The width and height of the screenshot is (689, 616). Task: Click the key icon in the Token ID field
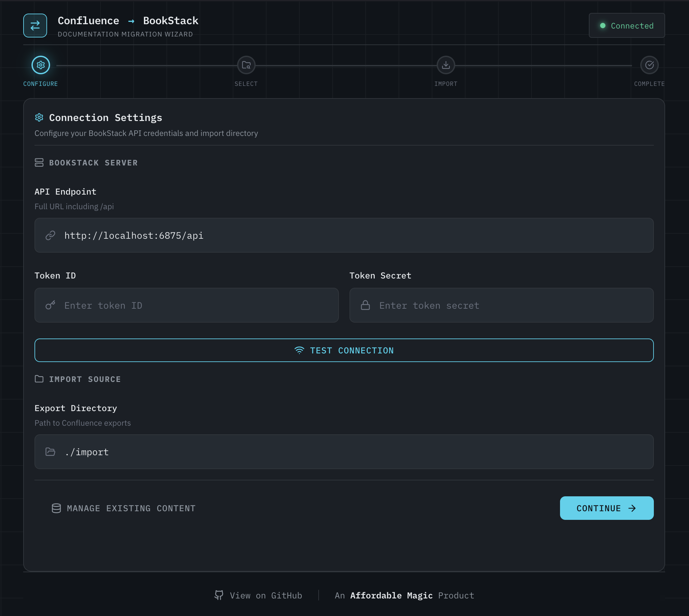click(x=50, y=305)
